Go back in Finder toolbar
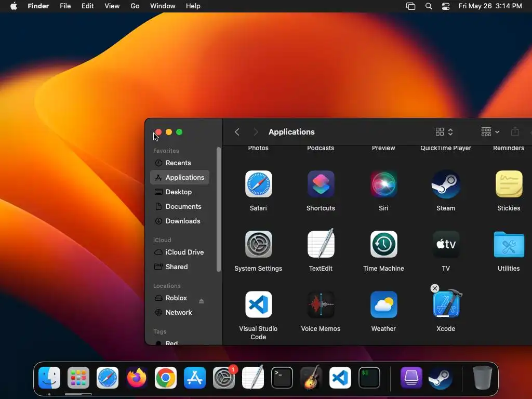Viewport: 532px width, 399px height. [237, 131]
